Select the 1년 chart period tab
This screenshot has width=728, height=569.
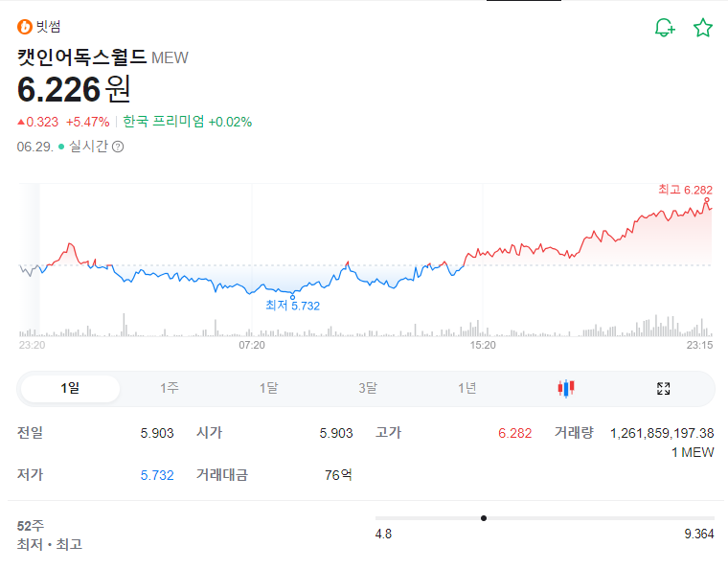(x=467, y=389)
